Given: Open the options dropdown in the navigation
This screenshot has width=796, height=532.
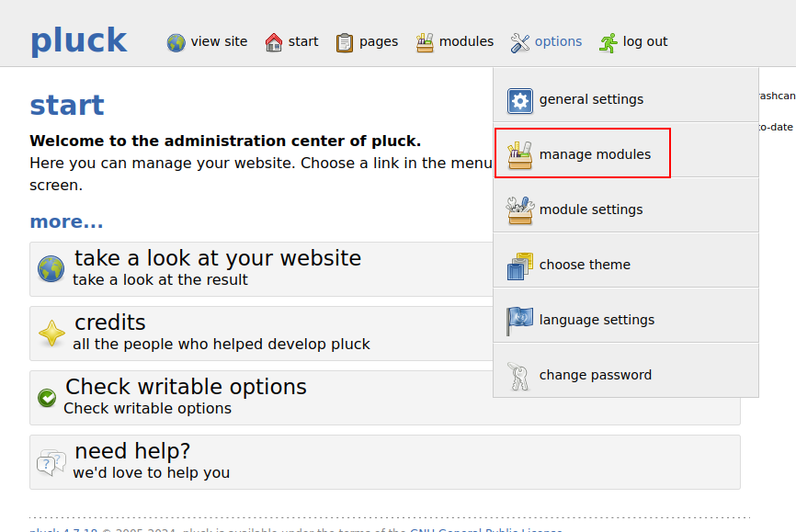Looking at the screenshot, I should click(x=558, y=41).
